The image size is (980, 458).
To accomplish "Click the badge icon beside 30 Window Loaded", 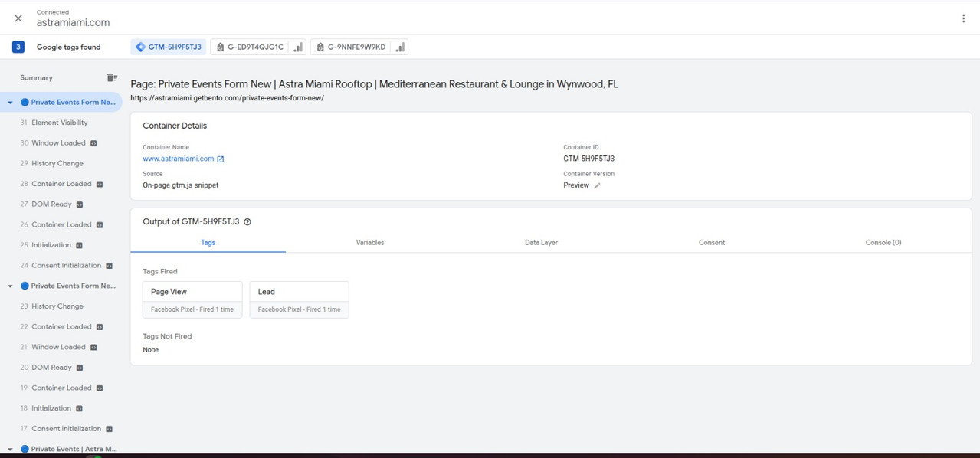I will [x=93, y=143].
